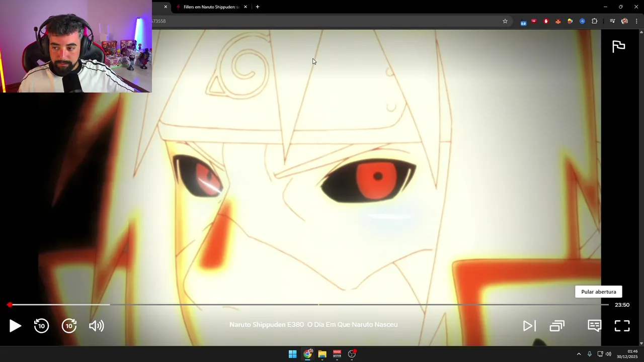Click the red progress bar handle
Screen dimensions: 644x362
[10, 305]
